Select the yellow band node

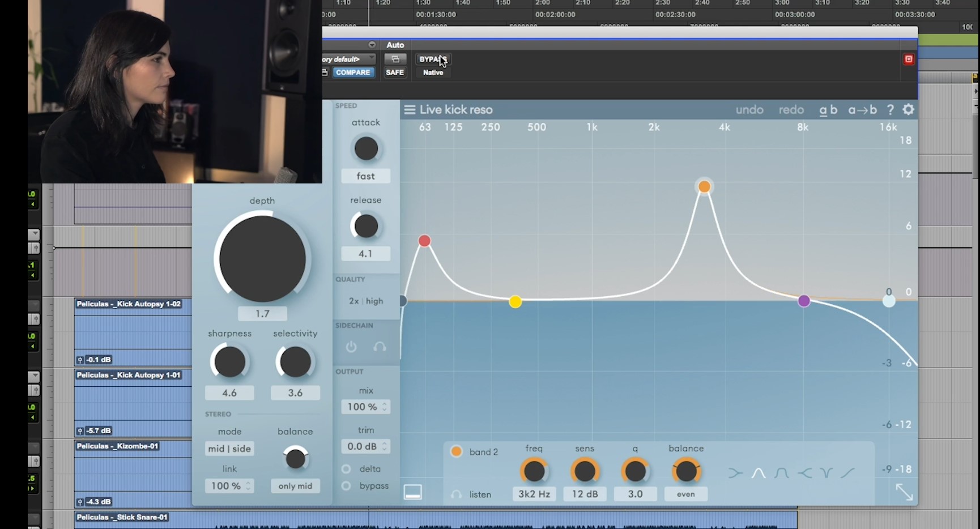point(515,302)
